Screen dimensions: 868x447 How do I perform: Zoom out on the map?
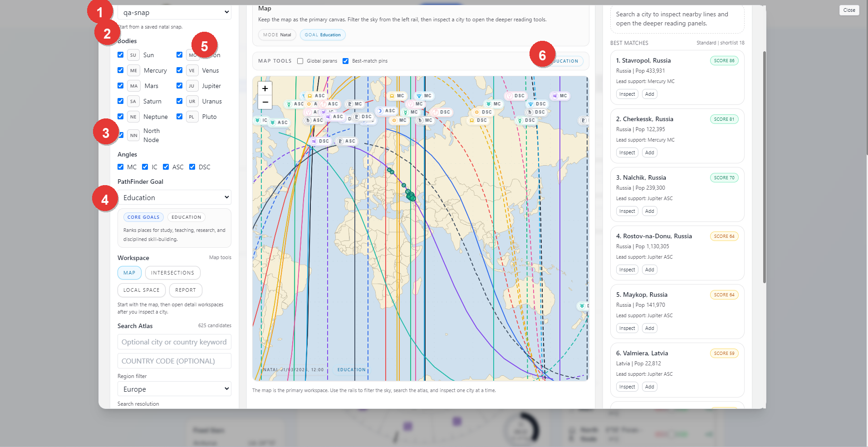(265, 102)
